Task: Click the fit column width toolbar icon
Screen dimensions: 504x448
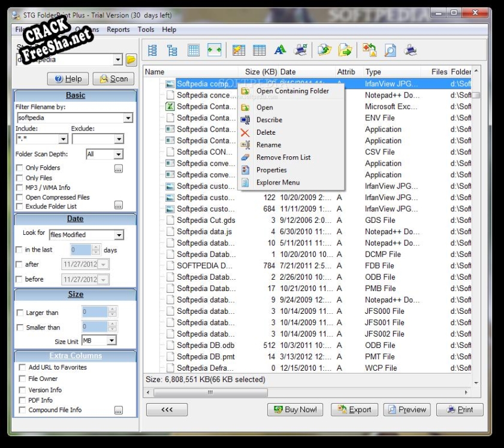Action: 214,51
